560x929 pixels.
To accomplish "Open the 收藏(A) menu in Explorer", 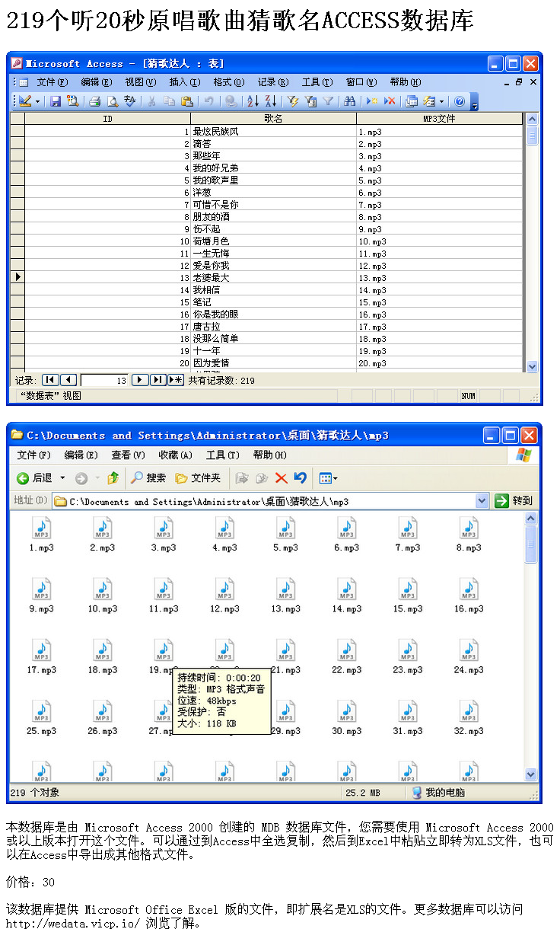I will point(175,455).
